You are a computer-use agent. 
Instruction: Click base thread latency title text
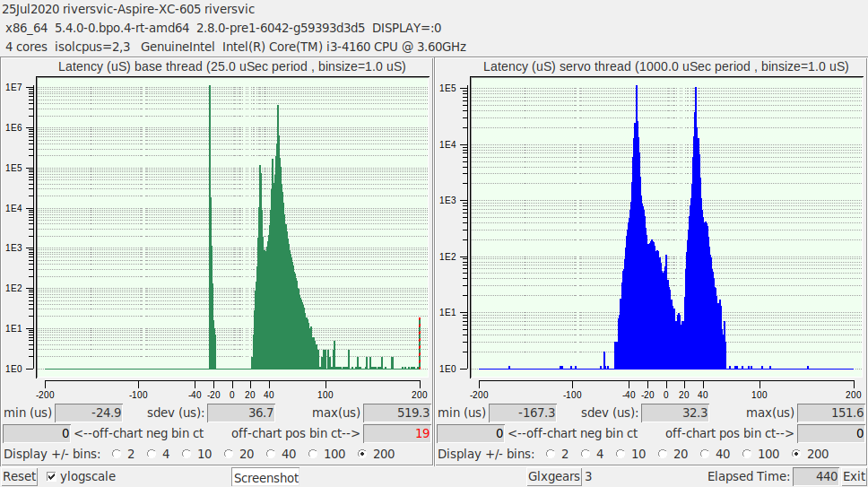(x=232, y=67)
